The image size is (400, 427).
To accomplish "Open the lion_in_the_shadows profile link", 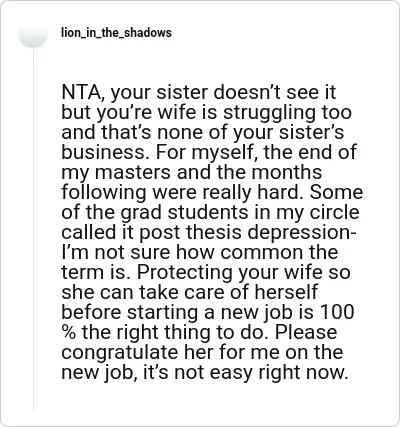I will click(x=116, y=33).
